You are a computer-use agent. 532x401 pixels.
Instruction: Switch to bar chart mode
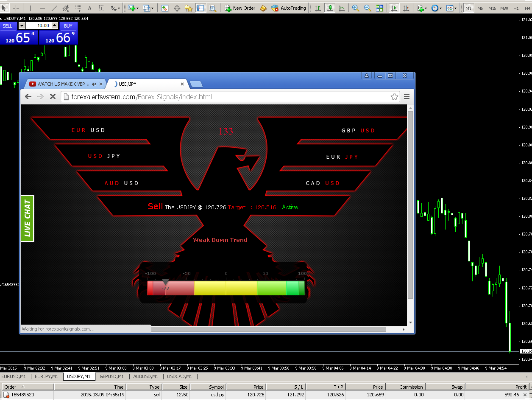point(318,8)
